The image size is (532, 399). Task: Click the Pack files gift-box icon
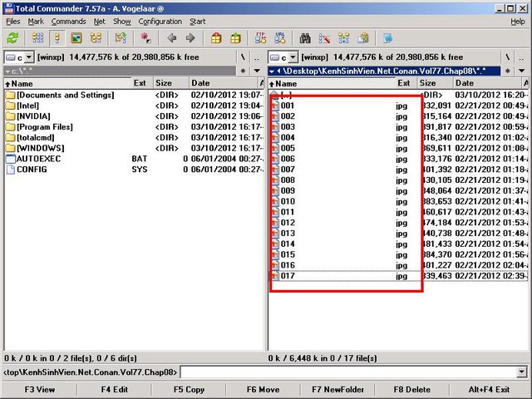point(216,38)
